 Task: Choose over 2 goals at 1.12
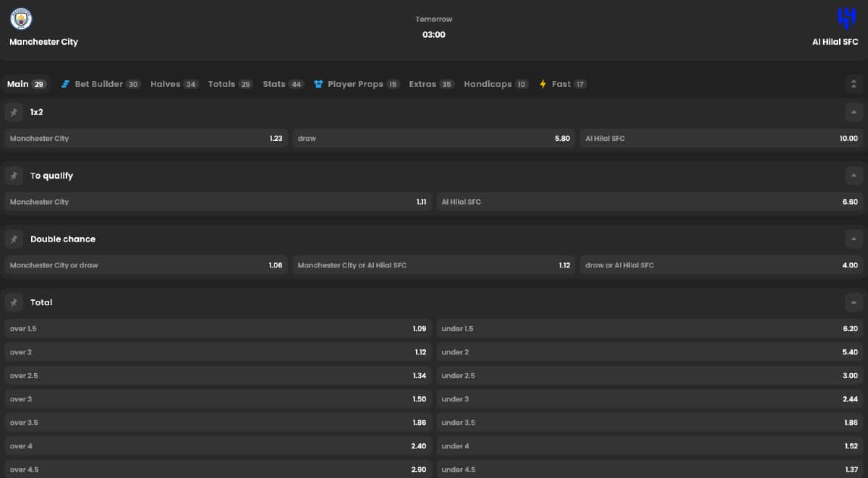218,352
